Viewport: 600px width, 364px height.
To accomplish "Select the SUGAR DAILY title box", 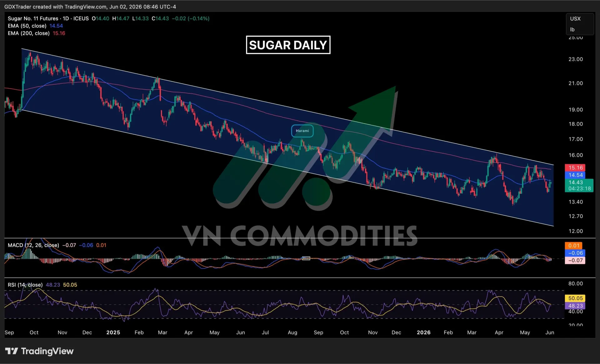I will (288, 45).
